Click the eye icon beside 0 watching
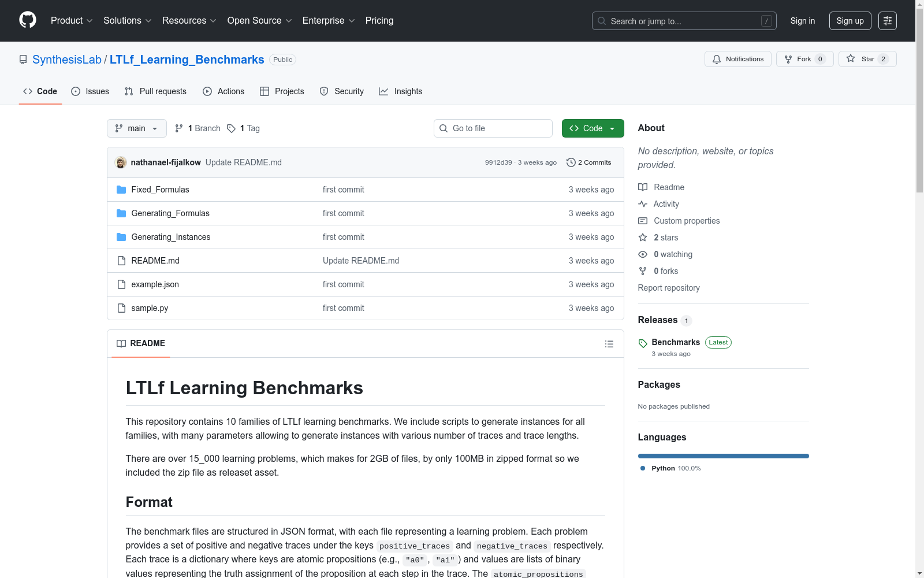The image size is (924, 578). [643, 254]
